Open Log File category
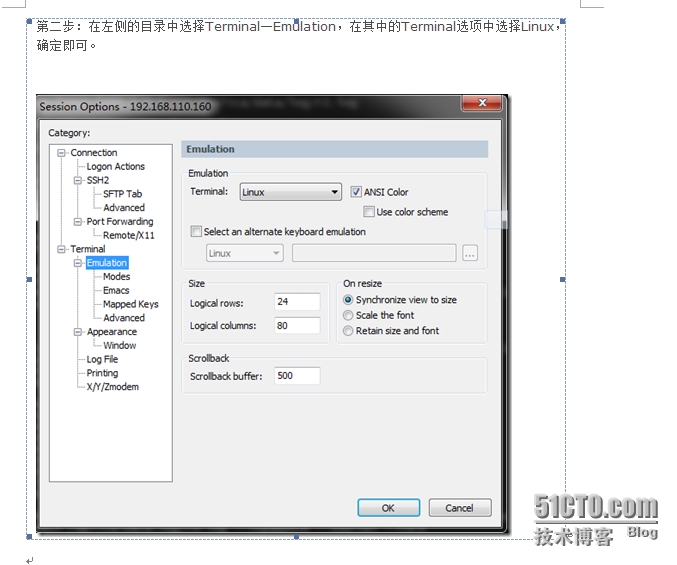 102,359
